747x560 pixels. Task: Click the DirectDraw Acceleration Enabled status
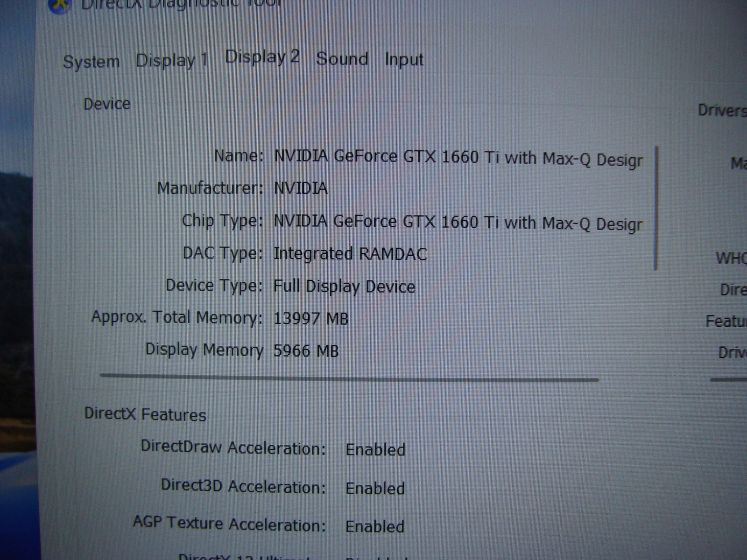[375, 450]
